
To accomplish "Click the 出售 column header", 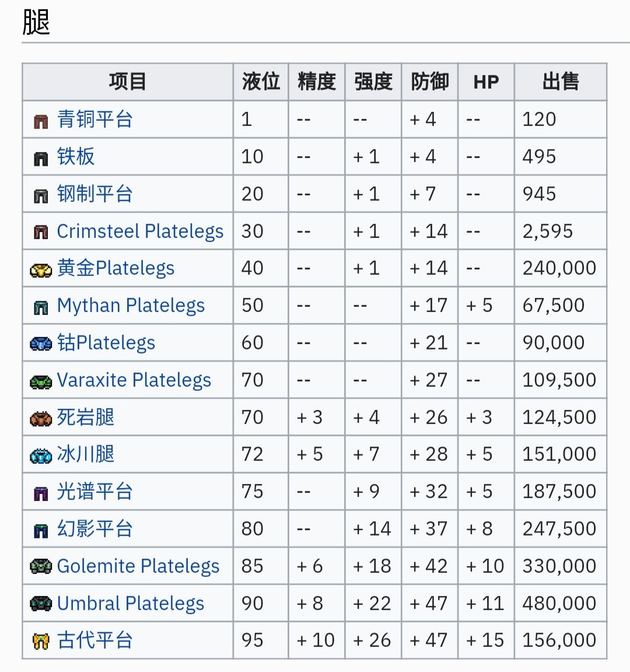I will [560, 82].
